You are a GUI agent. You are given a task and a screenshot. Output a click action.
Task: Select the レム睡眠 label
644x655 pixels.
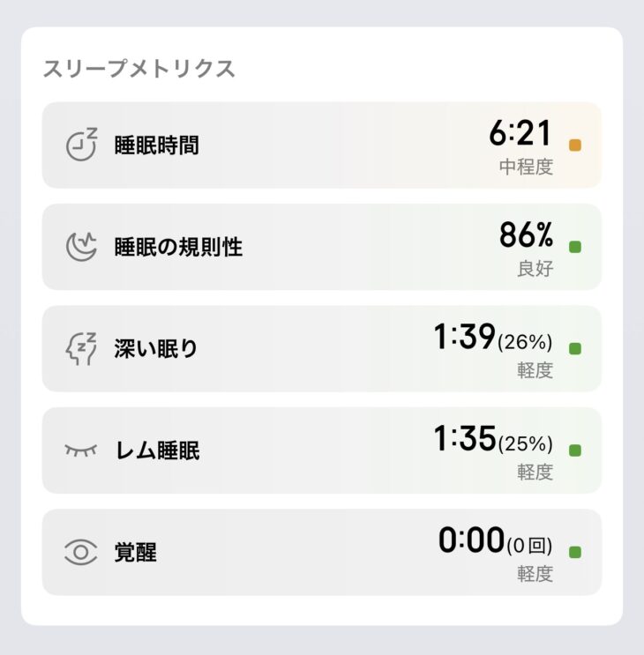coord(157,450)
